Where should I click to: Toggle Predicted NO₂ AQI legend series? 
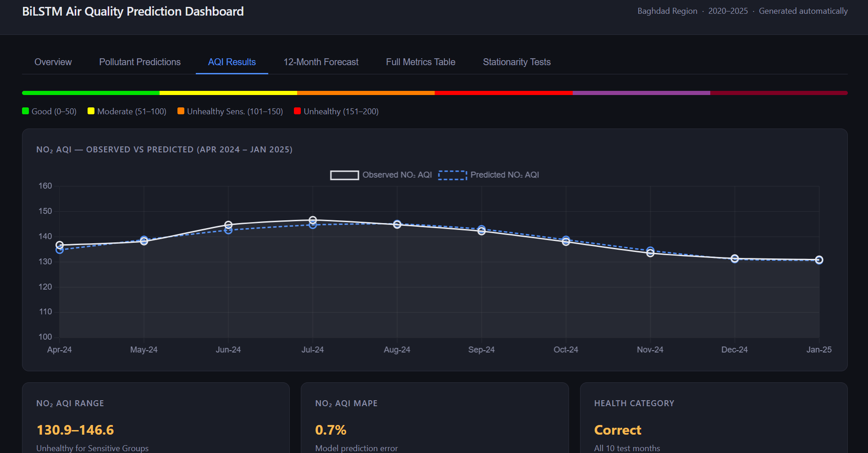click(489, 175)
